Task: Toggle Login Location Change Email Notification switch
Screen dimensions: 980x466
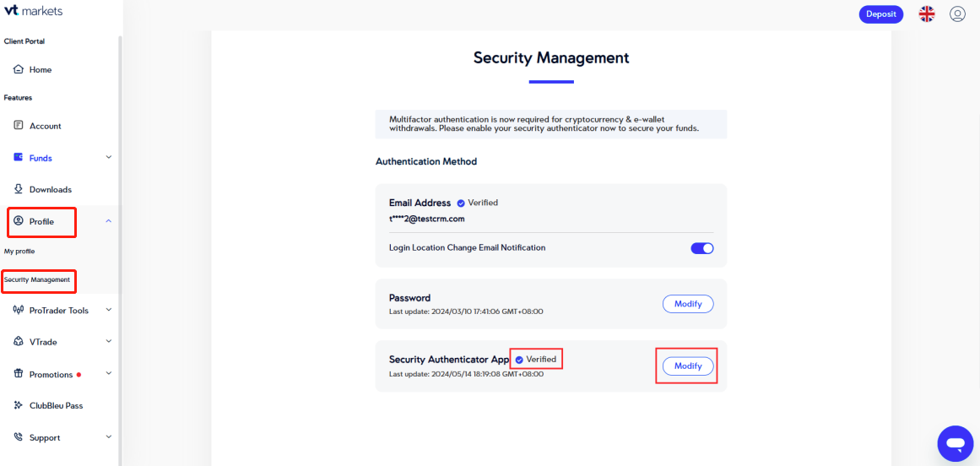Action: click(x=701, y=248)
